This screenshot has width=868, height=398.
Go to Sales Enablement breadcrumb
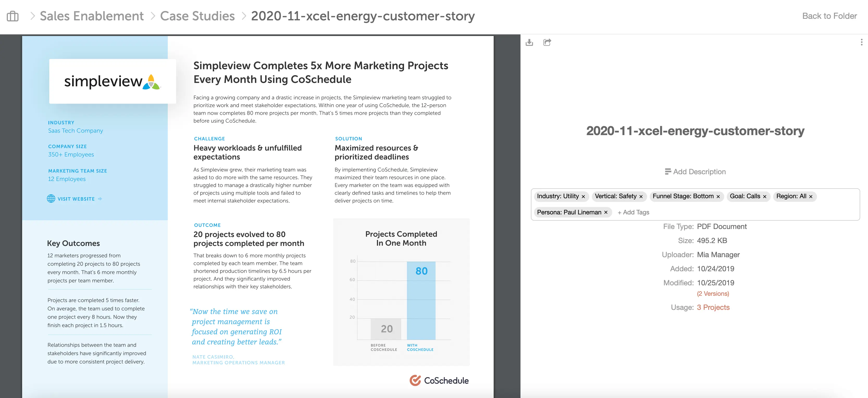pos(92,16)
